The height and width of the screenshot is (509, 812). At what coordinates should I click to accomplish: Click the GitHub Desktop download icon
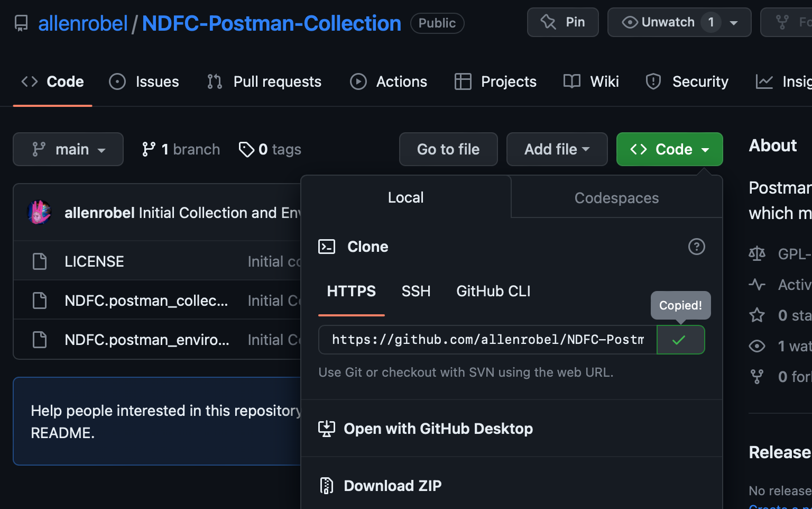[327, 429]
